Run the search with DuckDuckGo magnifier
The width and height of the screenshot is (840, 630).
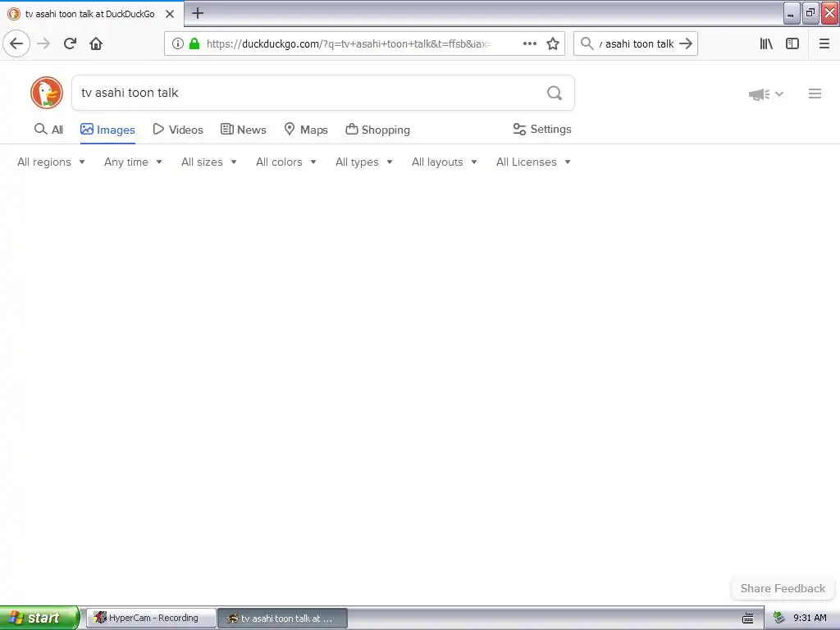[555, 94]
